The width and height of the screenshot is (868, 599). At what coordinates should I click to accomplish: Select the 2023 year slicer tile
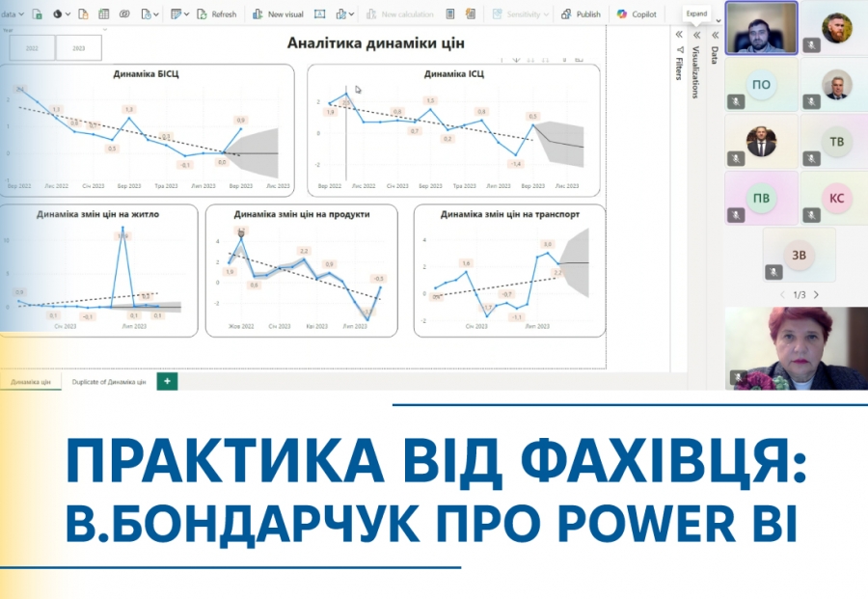click(x=79, y=48)
